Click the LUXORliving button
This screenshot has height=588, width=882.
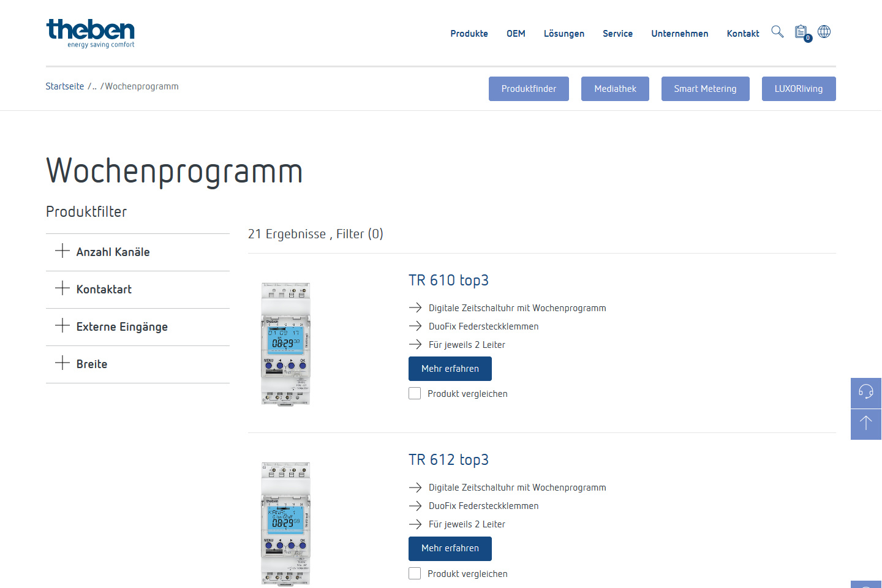(x=799, y=89)
